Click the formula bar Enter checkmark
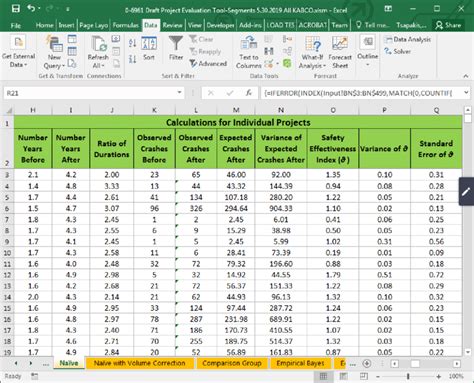474x383 pixels. click(x=230, y=93)
